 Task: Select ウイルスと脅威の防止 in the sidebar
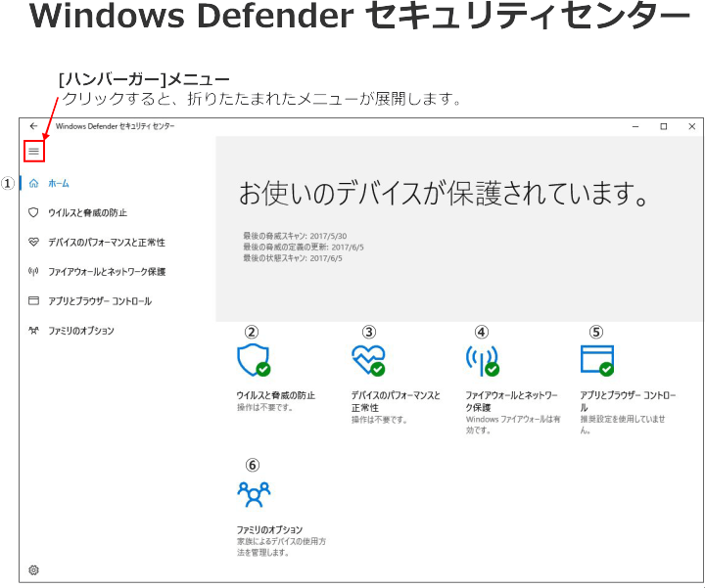click(x=88, y=212)
